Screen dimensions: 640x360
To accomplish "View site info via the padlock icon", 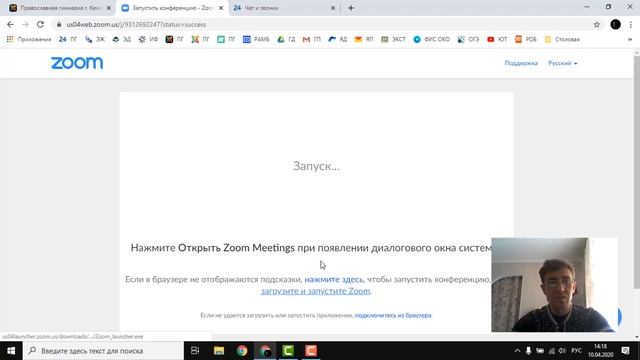I will pyautogui.click(x=59, y=24).
